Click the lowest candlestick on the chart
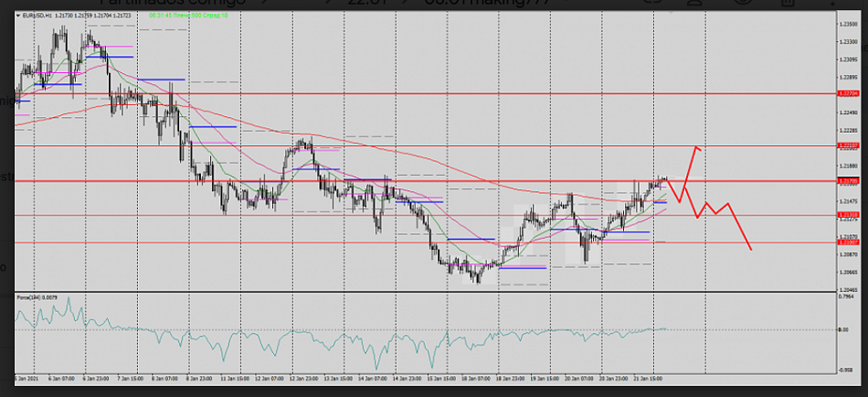This screenshot has height=397, width=868. coord(477,280)
